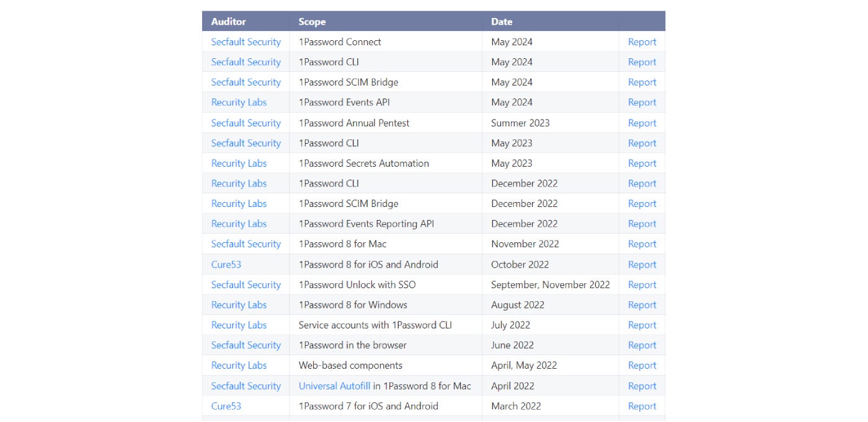This screenshot has width=868, height=422.
Task: Open the Report for 1Password Events API
Action: tap(642, 102)
